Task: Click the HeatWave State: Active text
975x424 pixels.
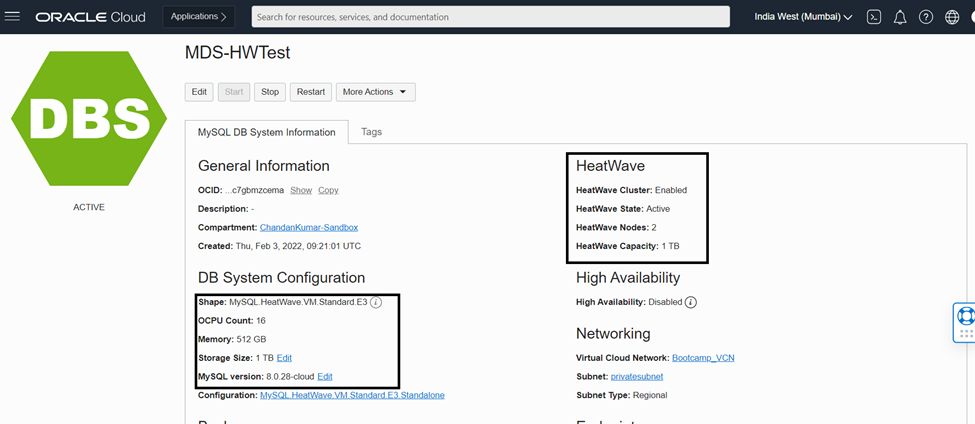Action: click(623, 209)
